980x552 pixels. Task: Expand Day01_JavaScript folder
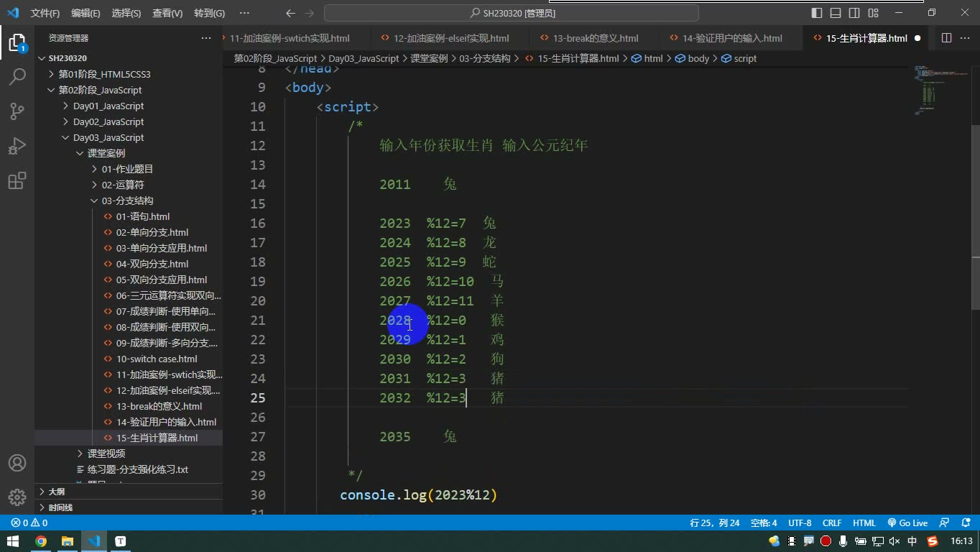tap(108, 106)
